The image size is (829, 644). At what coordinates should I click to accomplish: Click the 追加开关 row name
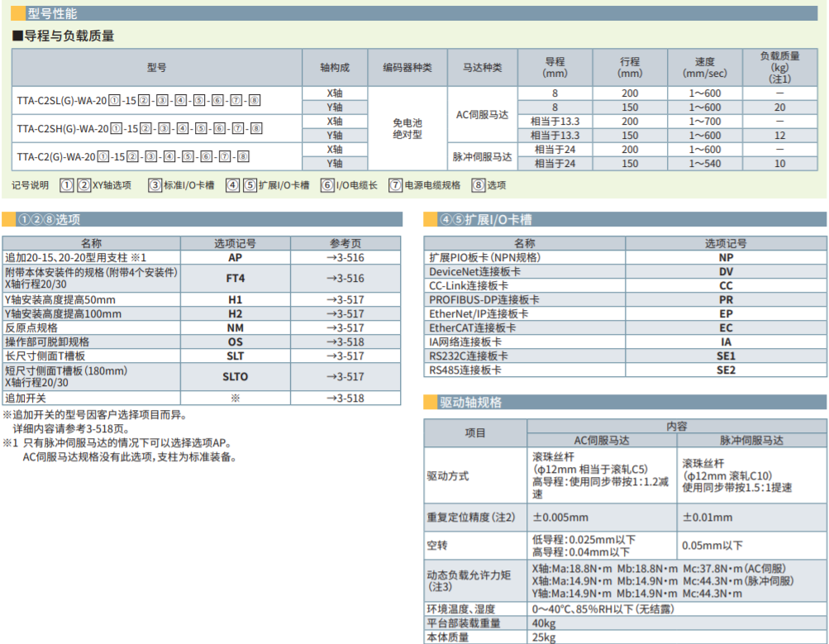[26, 398]
